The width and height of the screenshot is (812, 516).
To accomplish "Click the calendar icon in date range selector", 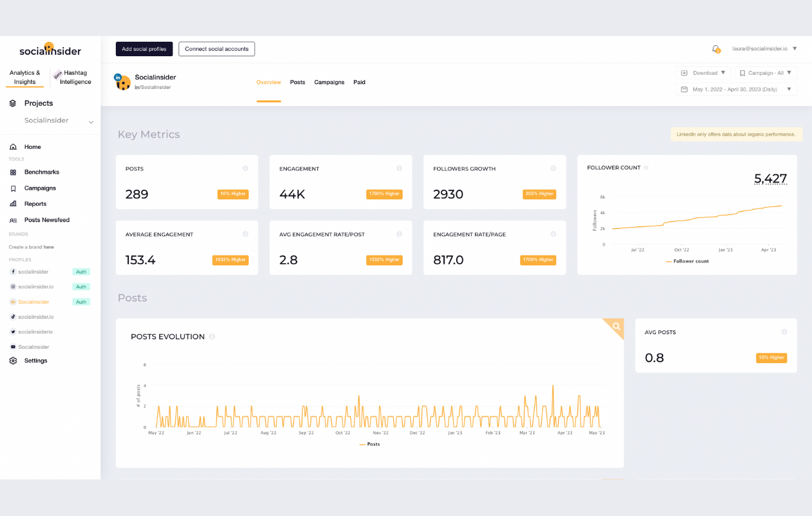I will click(684, 90).
